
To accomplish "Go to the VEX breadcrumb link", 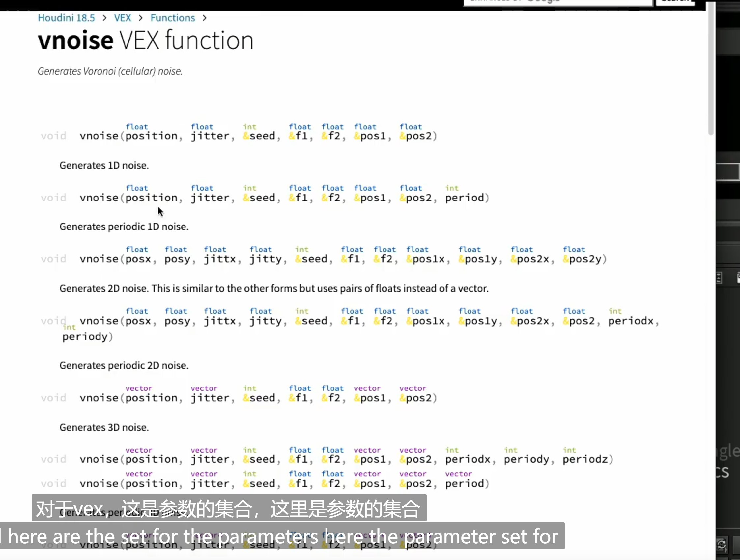I will click(123, 18).
